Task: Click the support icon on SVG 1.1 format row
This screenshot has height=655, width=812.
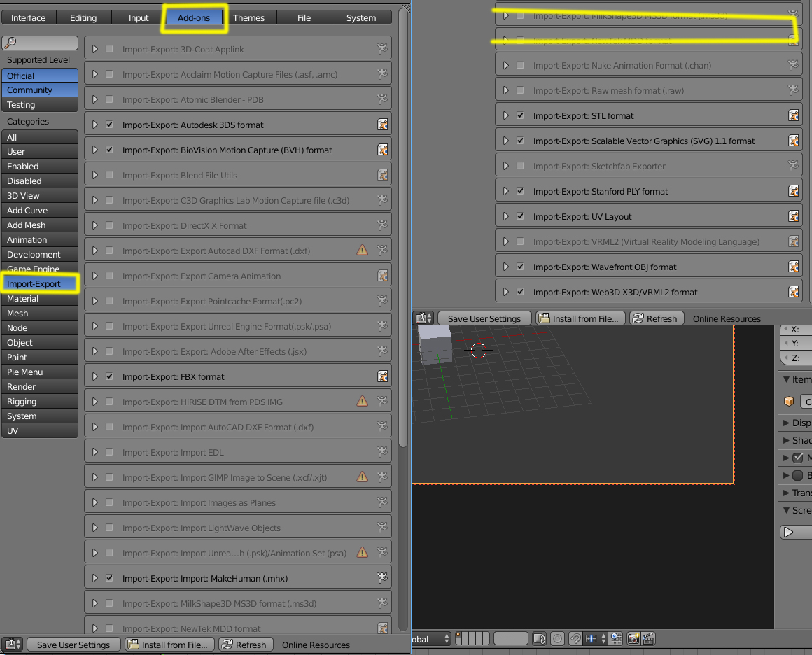Action: point(793,141)
